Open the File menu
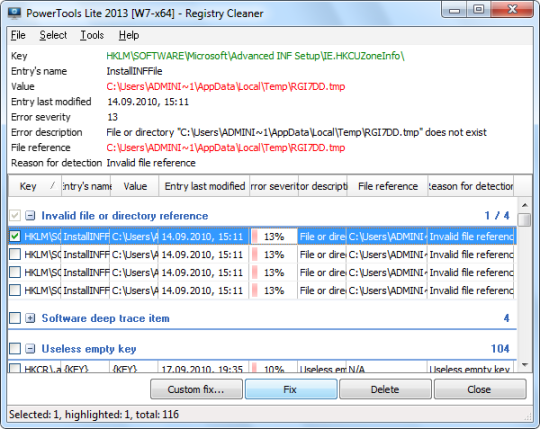Viewport: 540px width, 429px height. point(18,35)
